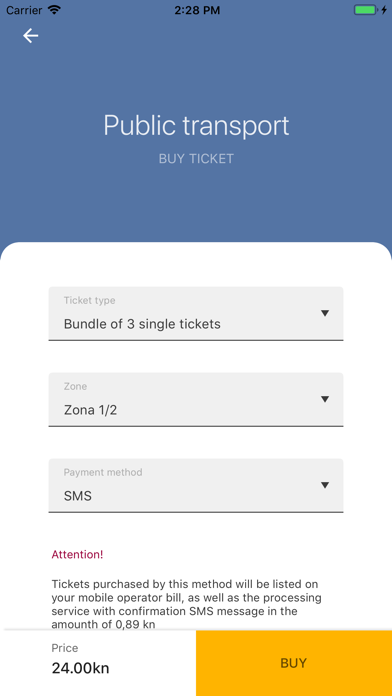The width and height of the screenshot is (392, 696).
Task: Tap the battery charging bolt icon
Action: click(x=384, y=10)
